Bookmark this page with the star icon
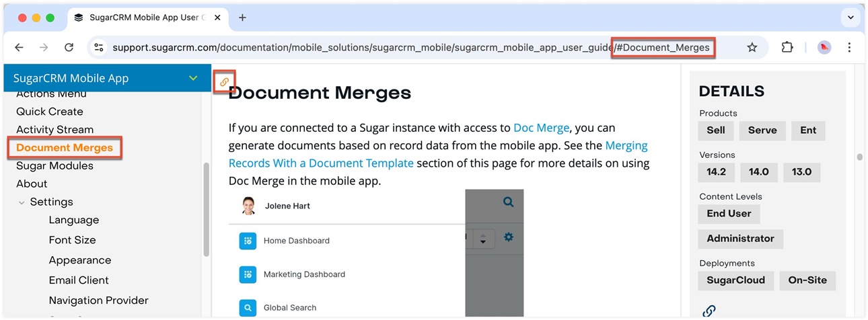This screenshot has width=868, height=320. 752,48
